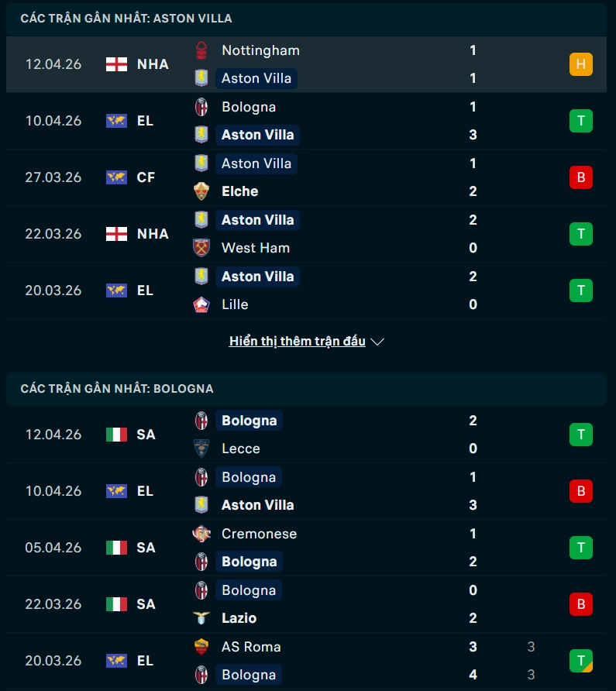Expand more matches with Hiển thị thêm trận đấu
This screenshot has width=616, height=691.
point(297,341)
